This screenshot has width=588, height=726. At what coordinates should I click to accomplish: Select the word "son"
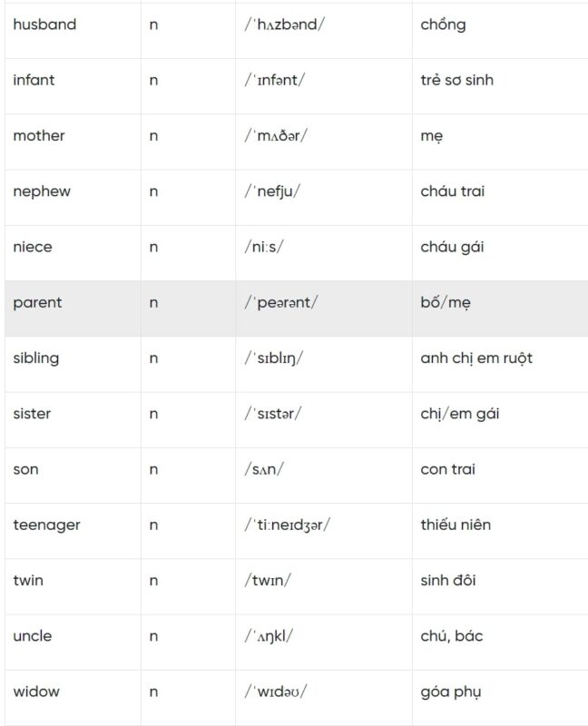[x=25, y=469]
